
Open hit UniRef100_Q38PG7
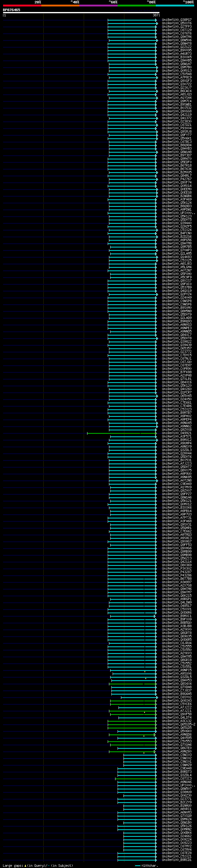coord(177,20)
